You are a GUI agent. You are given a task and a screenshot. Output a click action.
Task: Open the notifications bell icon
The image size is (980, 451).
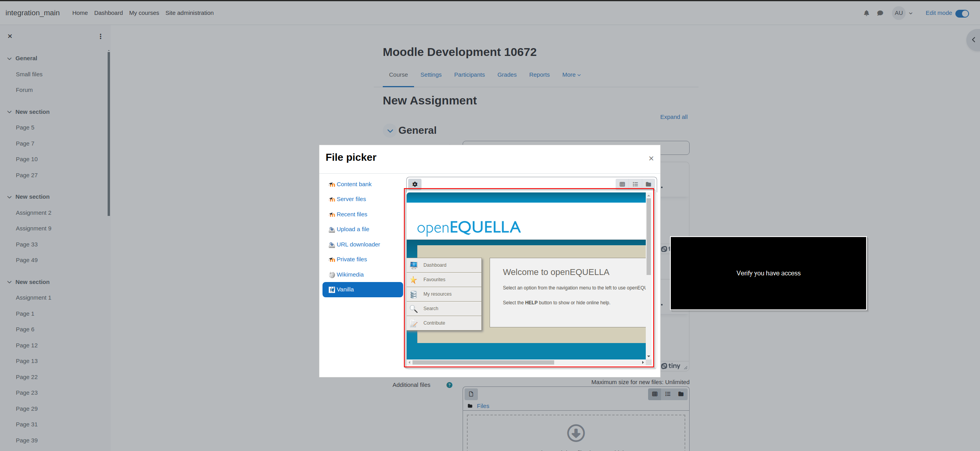[866, 13]
